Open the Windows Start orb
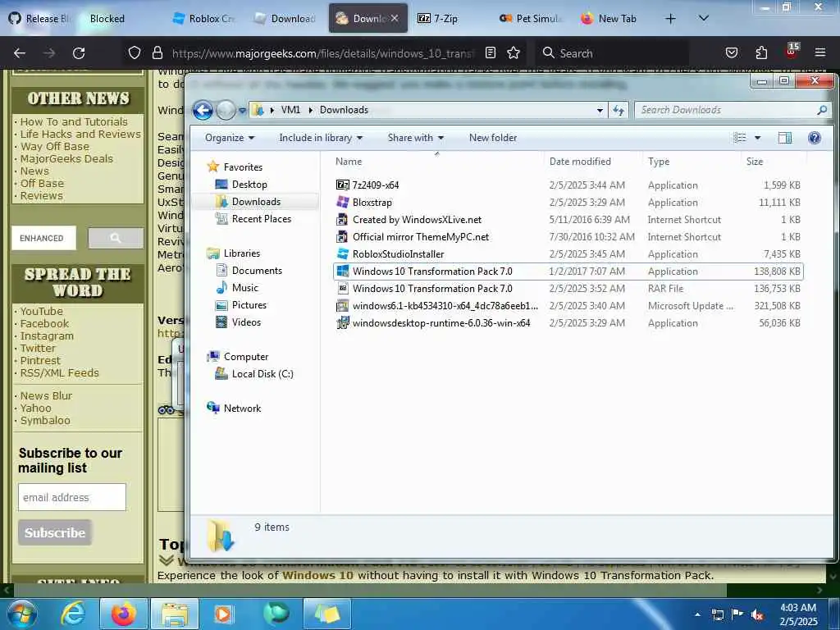 tap(21, 614)
